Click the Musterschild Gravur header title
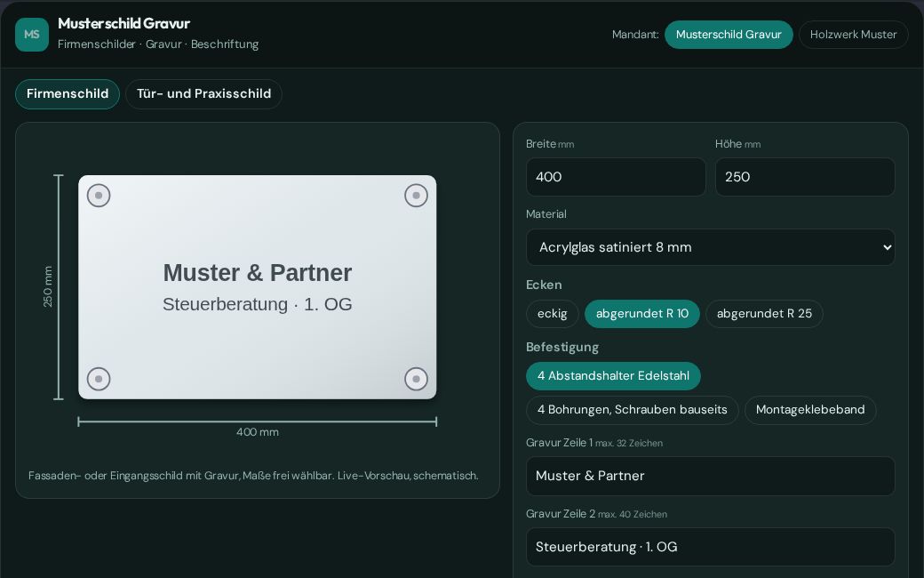Viewport: 924px width, 578px height. (123, 24)
